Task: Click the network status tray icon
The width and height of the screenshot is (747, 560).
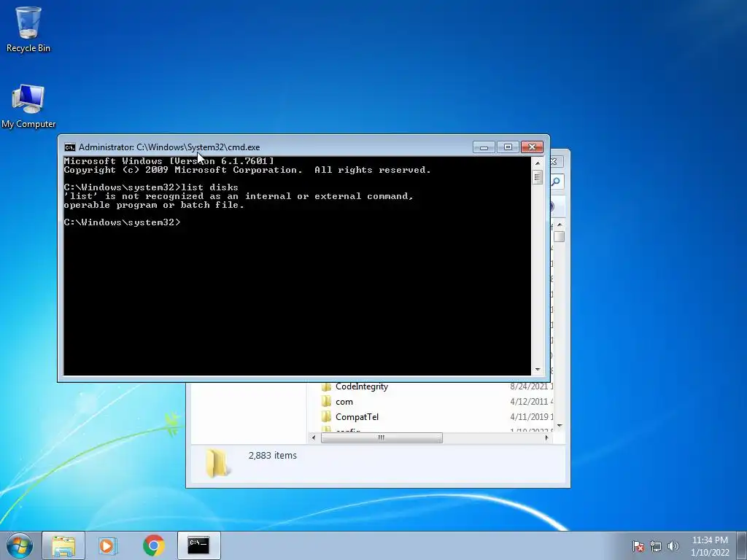Action: [x=656, y=546]
